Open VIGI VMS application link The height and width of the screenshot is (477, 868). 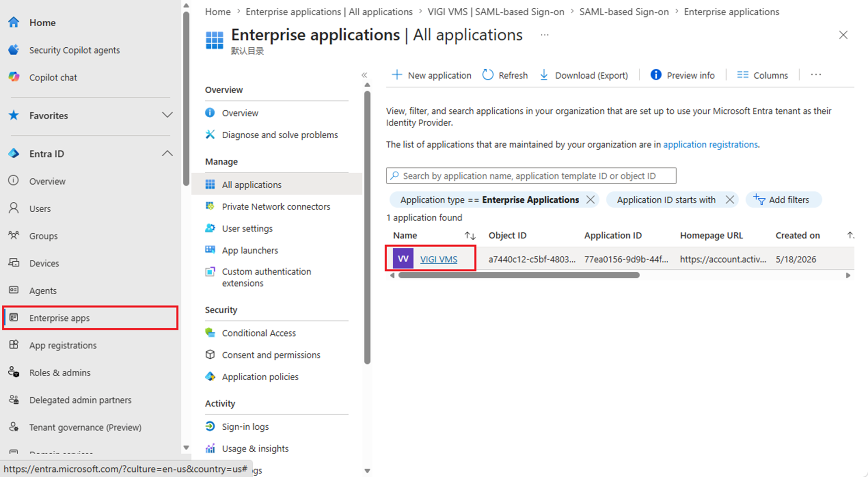[439, 259]
